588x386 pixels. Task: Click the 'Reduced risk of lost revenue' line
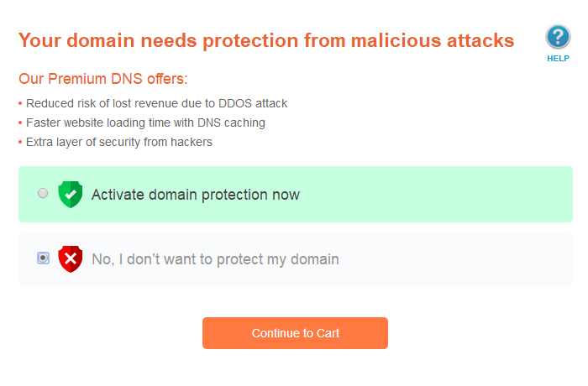pos(156,103)
